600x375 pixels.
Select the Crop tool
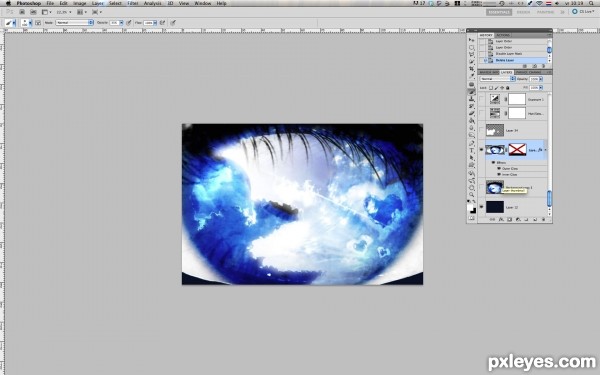pos(471,68)
